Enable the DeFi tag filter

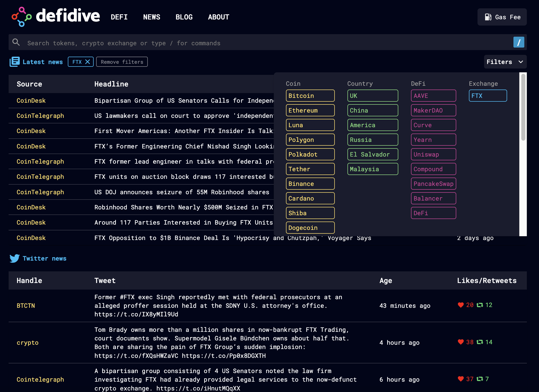[433, 213]
